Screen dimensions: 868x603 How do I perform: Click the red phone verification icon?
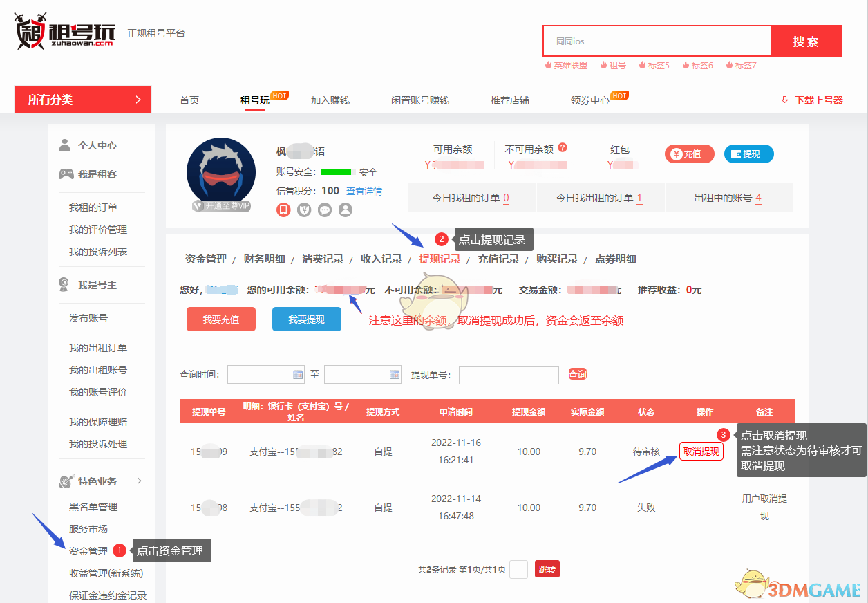pos(283,210)
